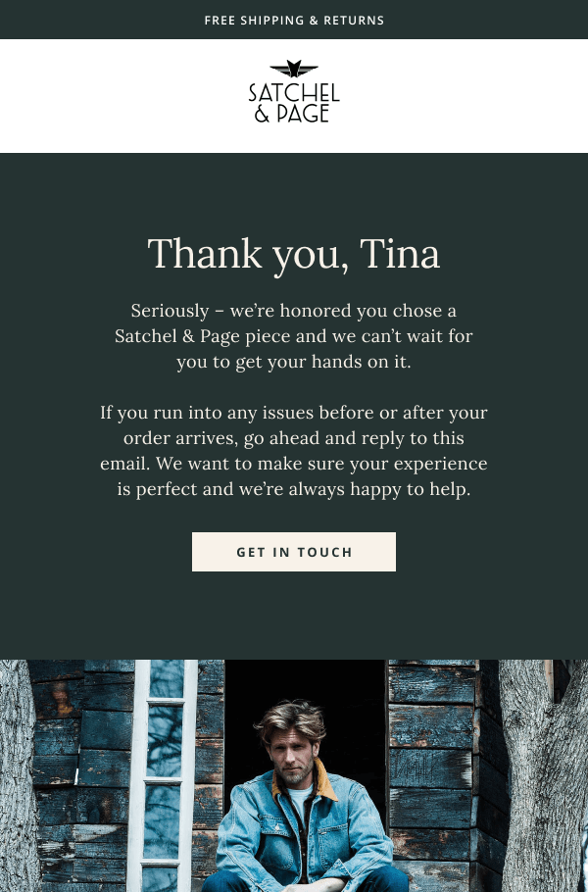
Task: Click the word PAGE in the logo
Action: (x=302, y=114)
